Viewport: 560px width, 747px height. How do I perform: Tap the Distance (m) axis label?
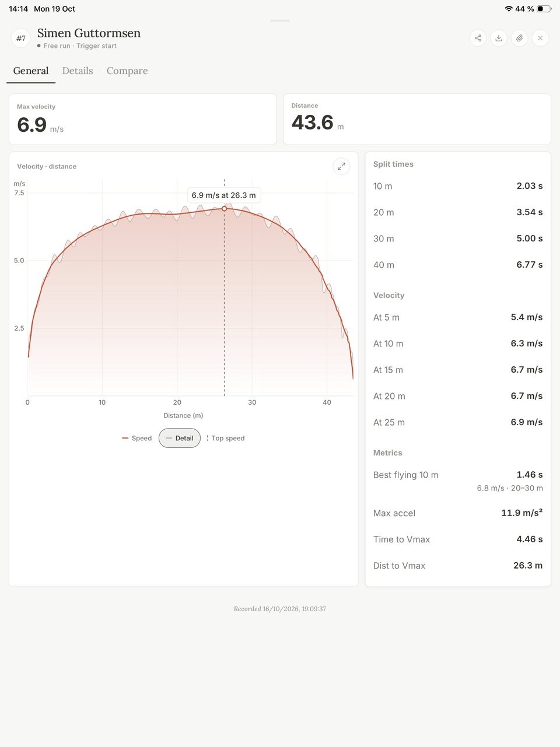[183, 416]
